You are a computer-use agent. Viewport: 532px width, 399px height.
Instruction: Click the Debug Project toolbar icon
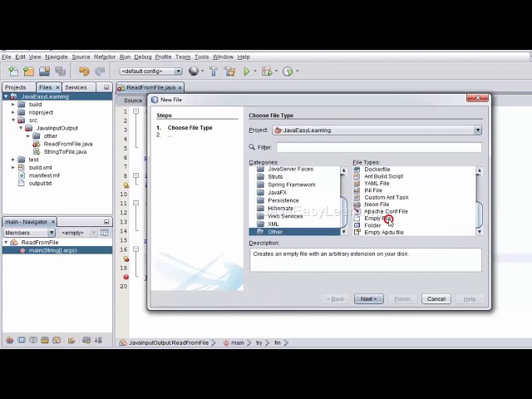[267, 71]
